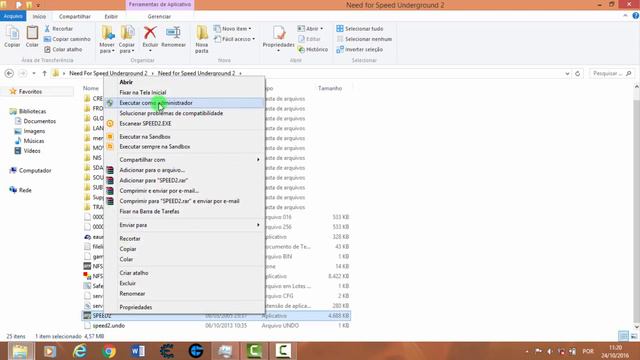Select Adicionar para "SPEED2.rar"
The image size is (640, 360).
184,180
